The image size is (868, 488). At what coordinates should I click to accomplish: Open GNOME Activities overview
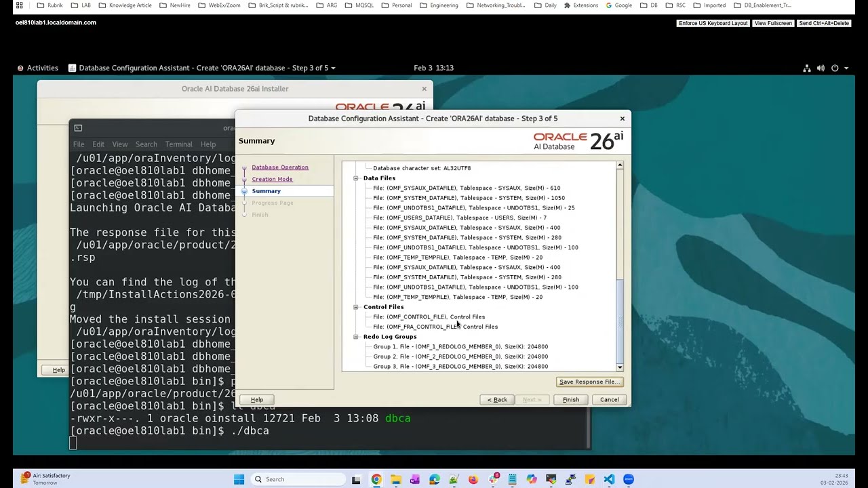(37, 68)
